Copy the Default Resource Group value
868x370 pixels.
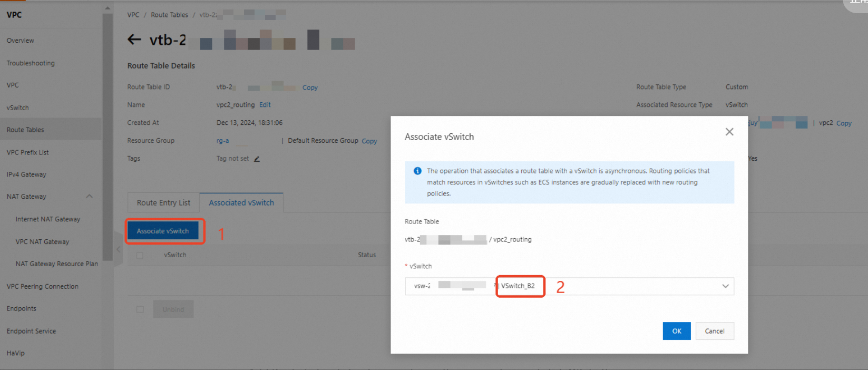pos(369,141)
